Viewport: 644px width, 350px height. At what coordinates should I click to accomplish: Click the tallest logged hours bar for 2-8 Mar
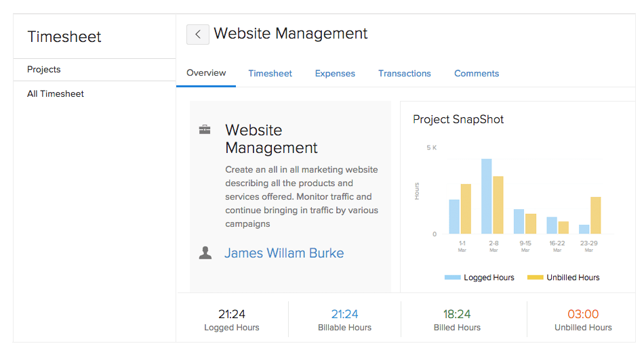click(486, 197)
